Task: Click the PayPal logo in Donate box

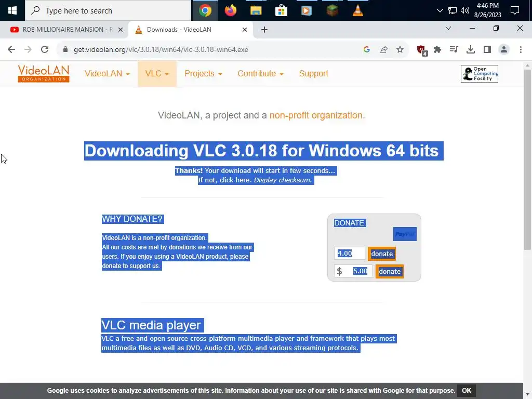Action: 405,234
